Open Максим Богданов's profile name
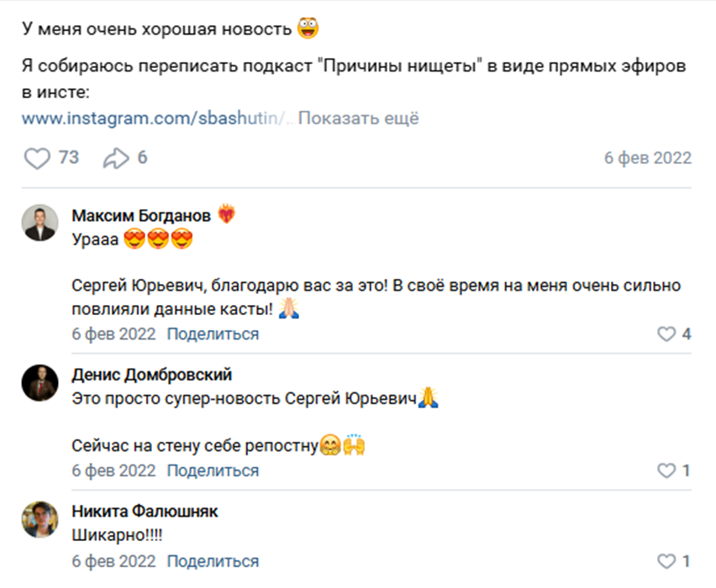716x588 pixels. click(x=141, y=216)
